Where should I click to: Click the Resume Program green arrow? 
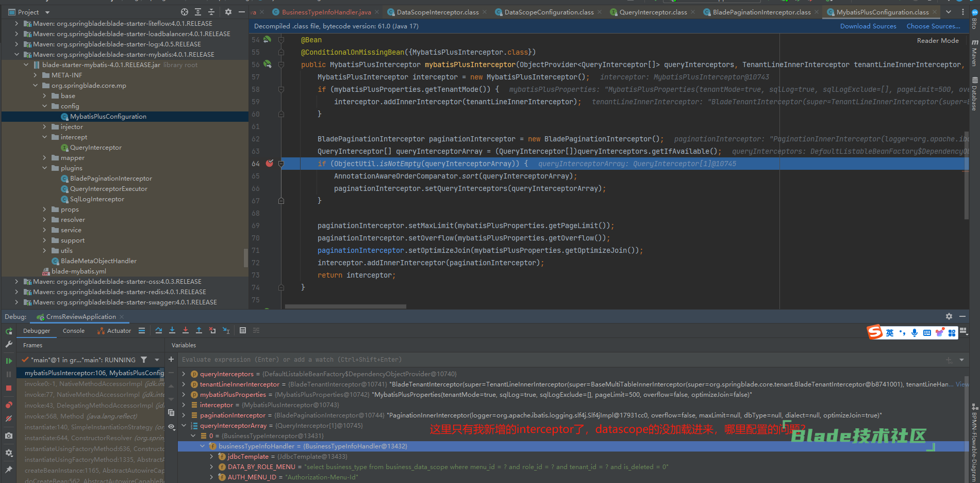tap(9, 361)
